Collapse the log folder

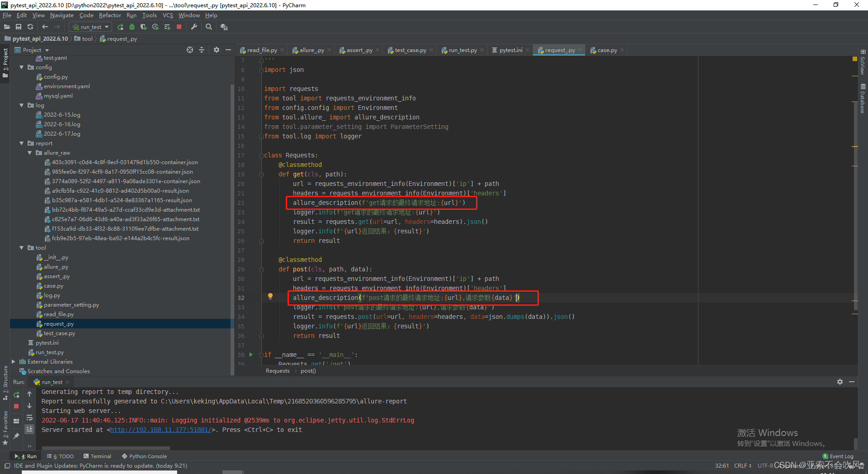click(x=21, y=105)
